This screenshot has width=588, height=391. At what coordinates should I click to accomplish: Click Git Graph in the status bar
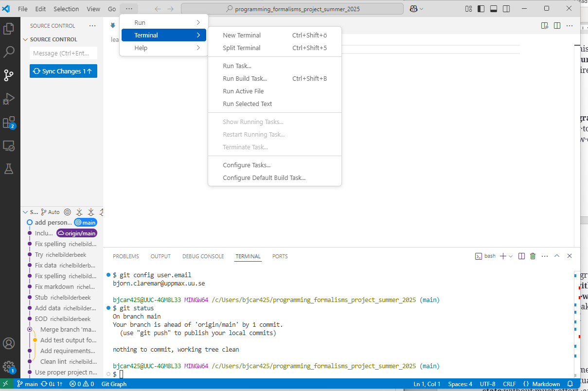coord(113,384)
